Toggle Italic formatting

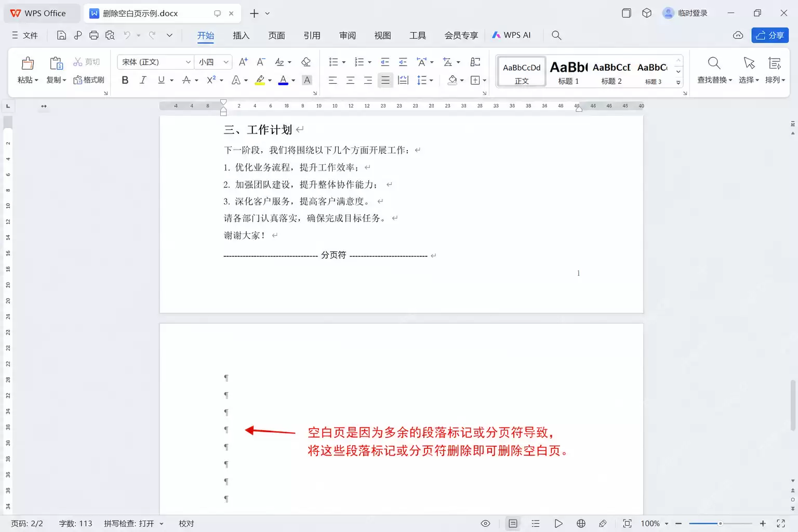point(143,80)
